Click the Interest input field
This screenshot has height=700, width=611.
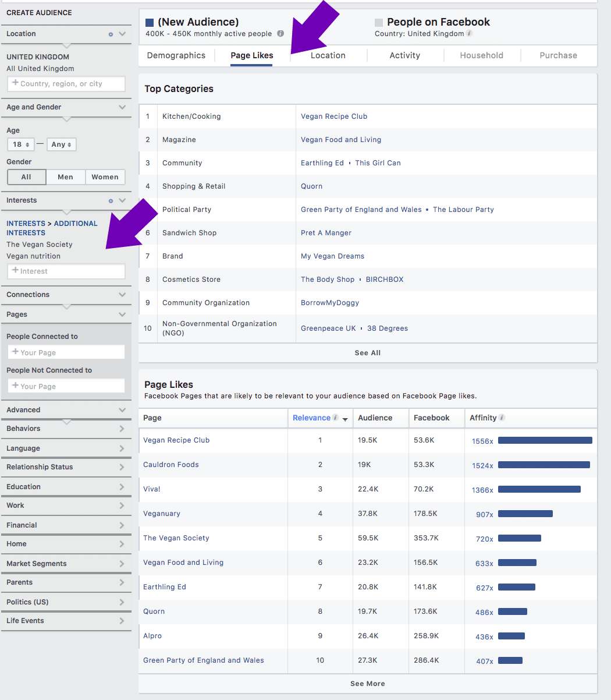[x=66, y=271]
